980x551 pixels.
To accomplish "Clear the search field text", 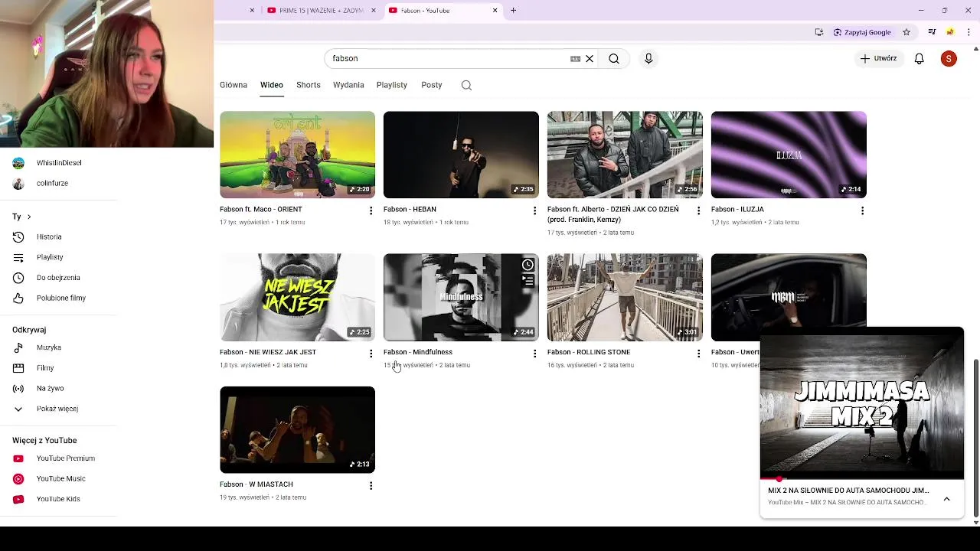I will coord(590,59).
